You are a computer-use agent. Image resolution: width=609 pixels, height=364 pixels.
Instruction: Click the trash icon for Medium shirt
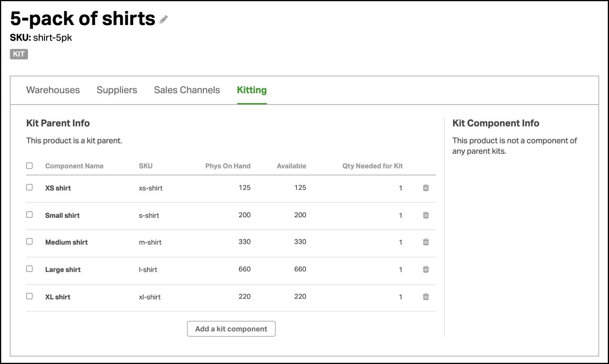(x=426, y=242)
